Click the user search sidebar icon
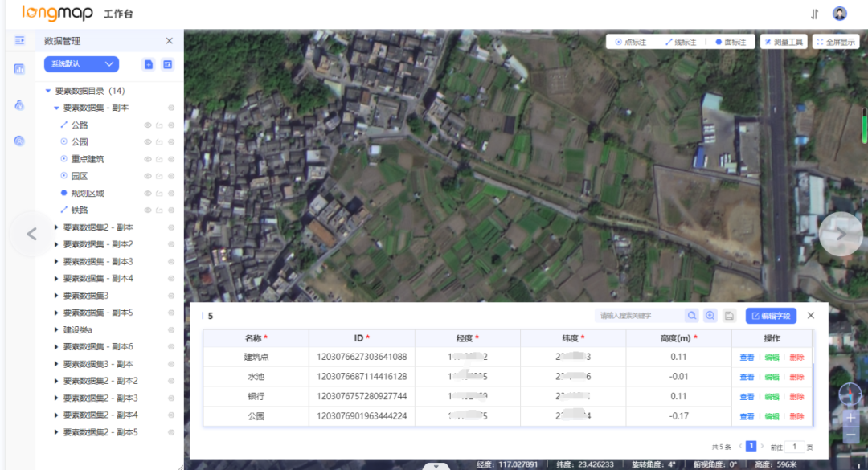 coord(19,141)
